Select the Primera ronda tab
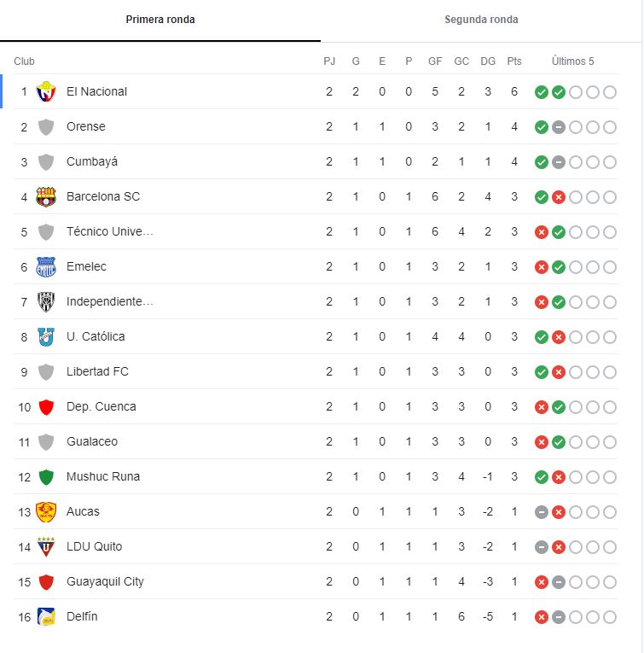Screen dimensions: 644x653 [160, 20]
